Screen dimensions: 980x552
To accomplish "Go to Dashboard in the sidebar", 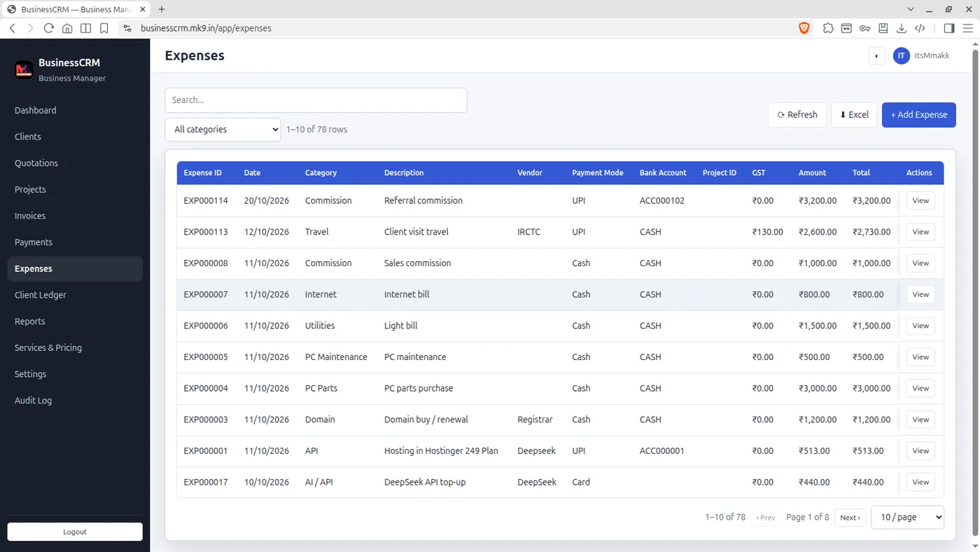I will pyautogui.click(x=75, y=111).
